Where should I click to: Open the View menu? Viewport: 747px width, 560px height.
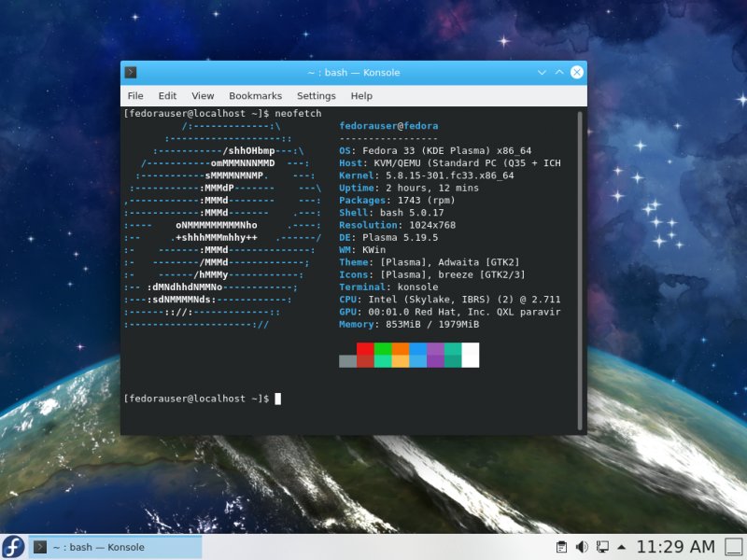203,96
